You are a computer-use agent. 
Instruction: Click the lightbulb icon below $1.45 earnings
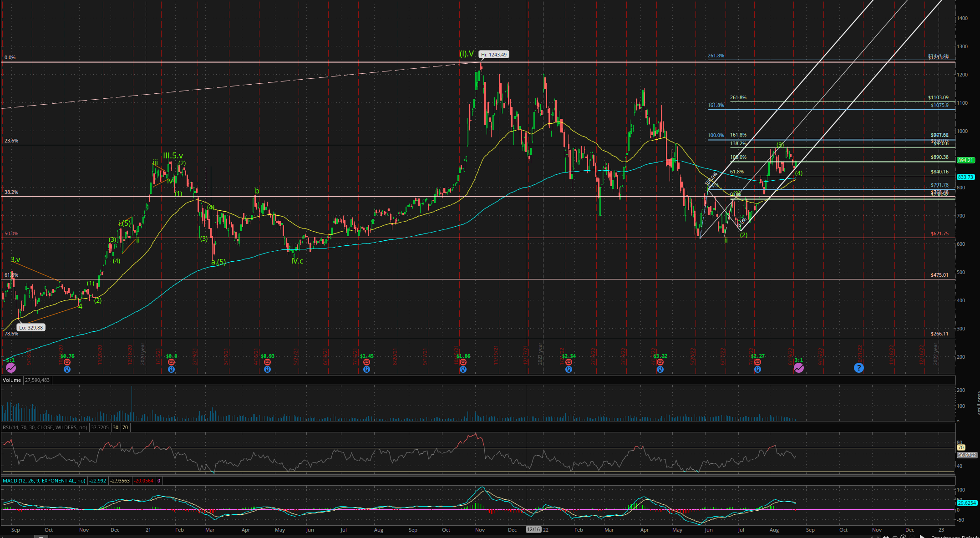tap(366, 370)
